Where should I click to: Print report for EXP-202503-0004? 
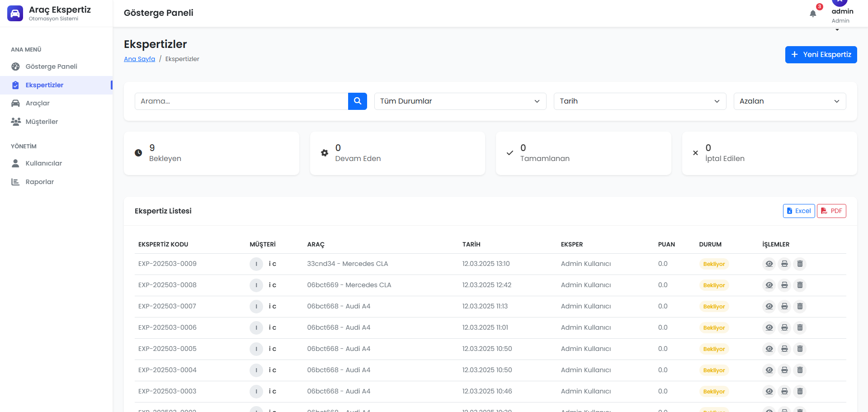pyautogui.click(x=784, y=370)
